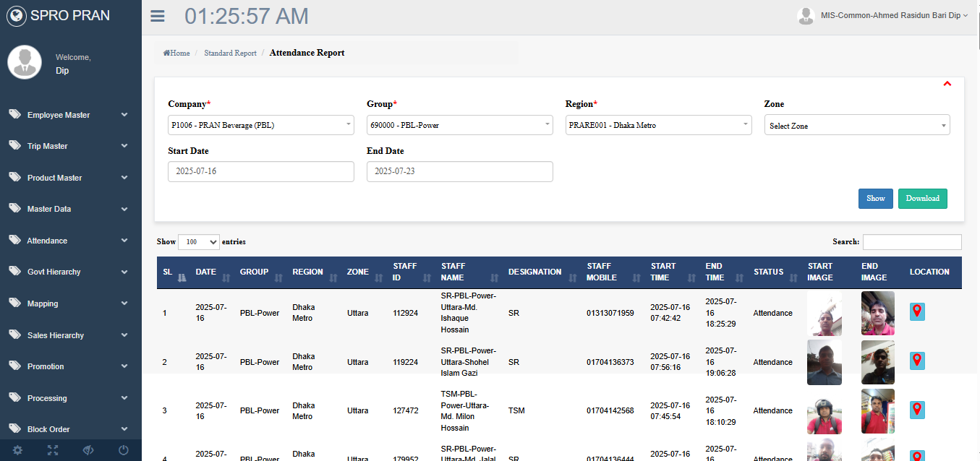Image resolution: width=980 pixels, height=461 pixels.
Task: Open start image thumbnail for Shohel Islam Gazi
Action: (x=825, y=362)
